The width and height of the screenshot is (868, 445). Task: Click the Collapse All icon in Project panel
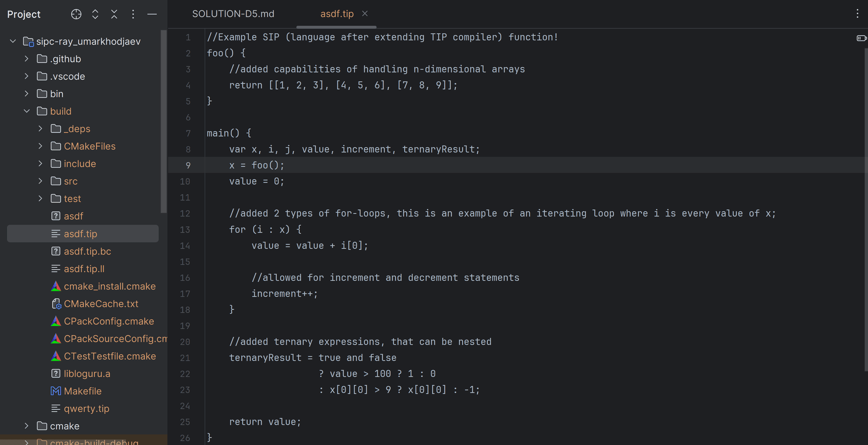pyautogui.click(x=114, y=14)
